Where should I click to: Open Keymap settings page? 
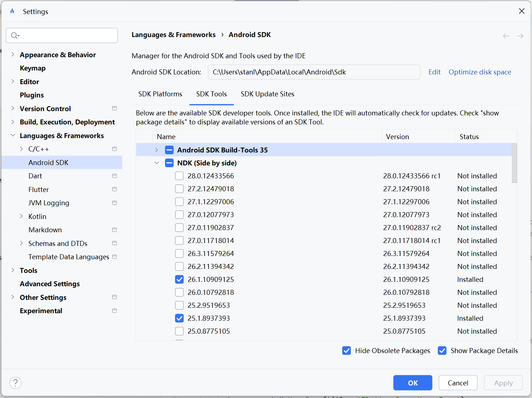[33, 68]
